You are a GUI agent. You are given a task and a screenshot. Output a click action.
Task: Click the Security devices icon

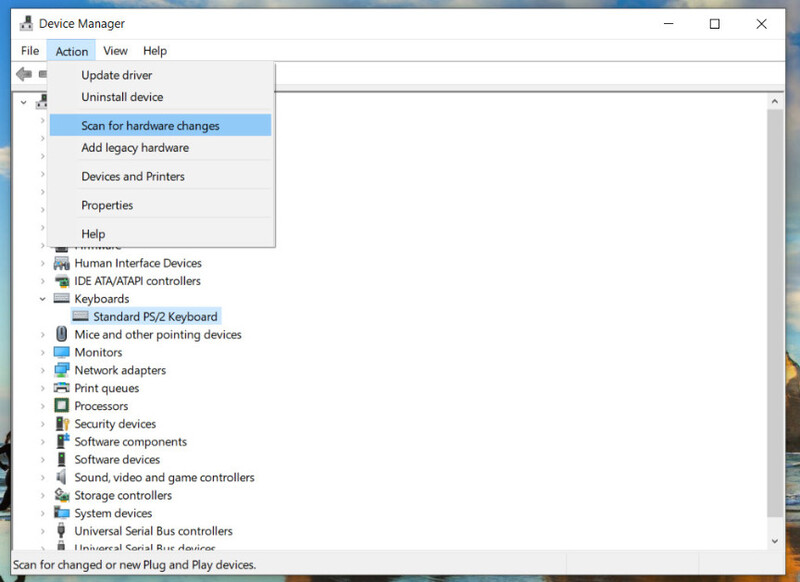click(62, 423)
